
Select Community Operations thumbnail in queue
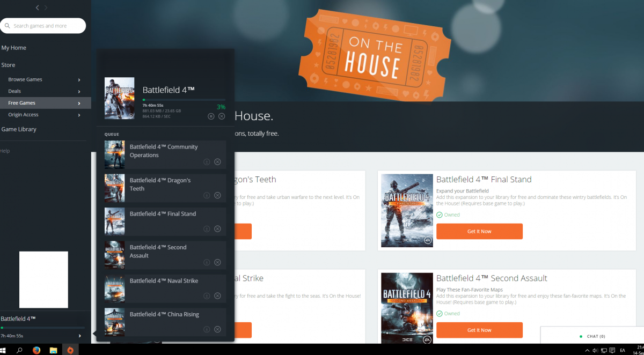(x=115, y=154)
